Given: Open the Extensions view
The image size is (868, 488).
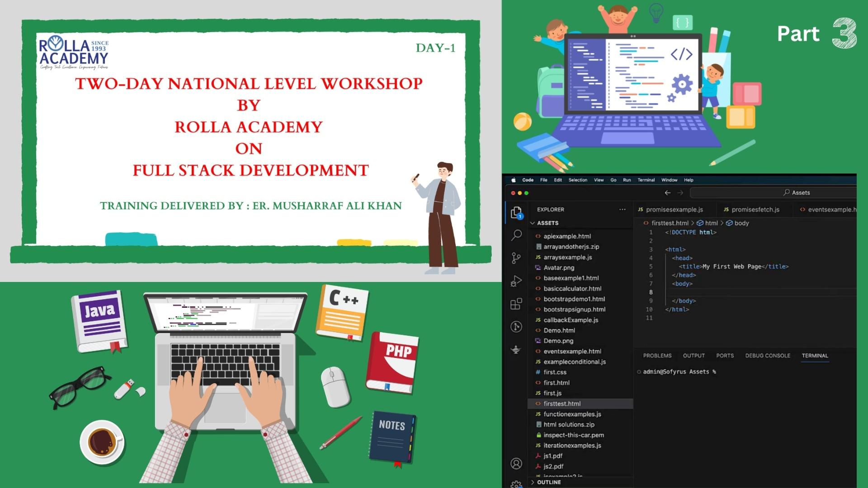Looking at the screenshot, I should point(516,304).
